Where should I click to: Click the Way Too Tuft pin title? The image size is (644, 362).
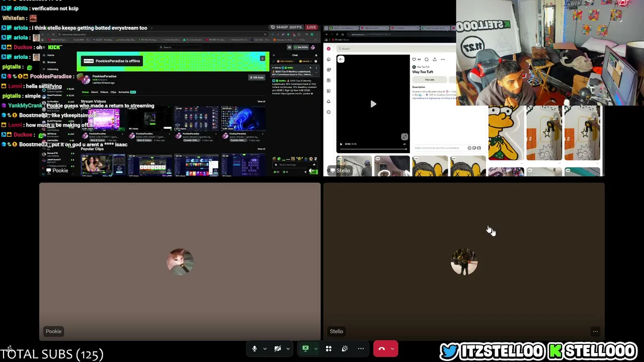pyautogui.click(x=423, y=72)
